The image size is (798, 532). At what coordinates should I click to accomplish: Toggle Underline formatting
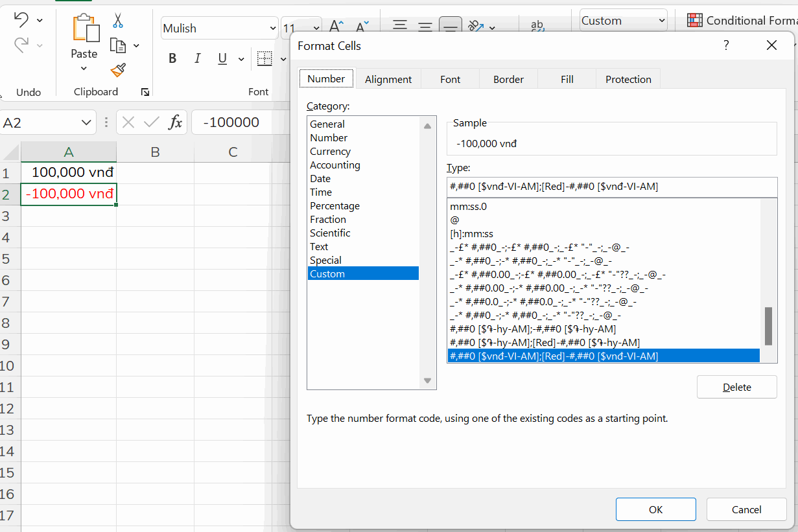pyautogui.click(x=222, y=59)
